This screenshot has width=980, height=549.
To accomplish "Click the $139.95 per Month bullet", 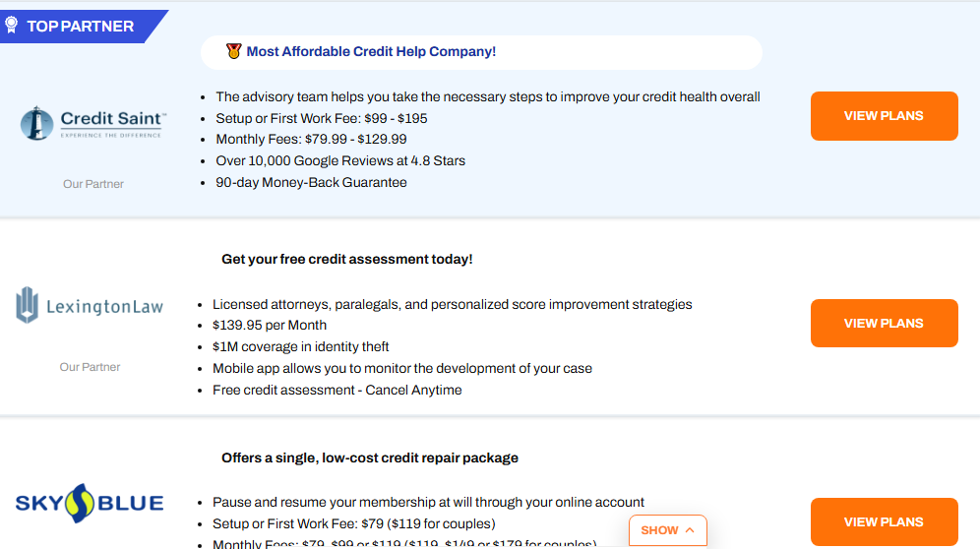I will (x=270, y=325).
